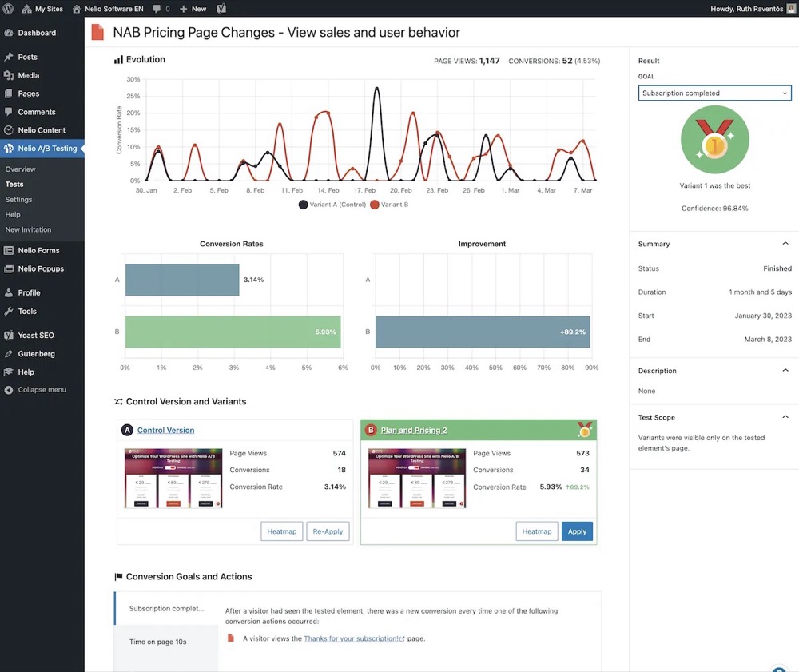Click the WordPress logo in admin bar
Image resolution: width=799 pixels, height=672 pixels.
tap(9, 9)
